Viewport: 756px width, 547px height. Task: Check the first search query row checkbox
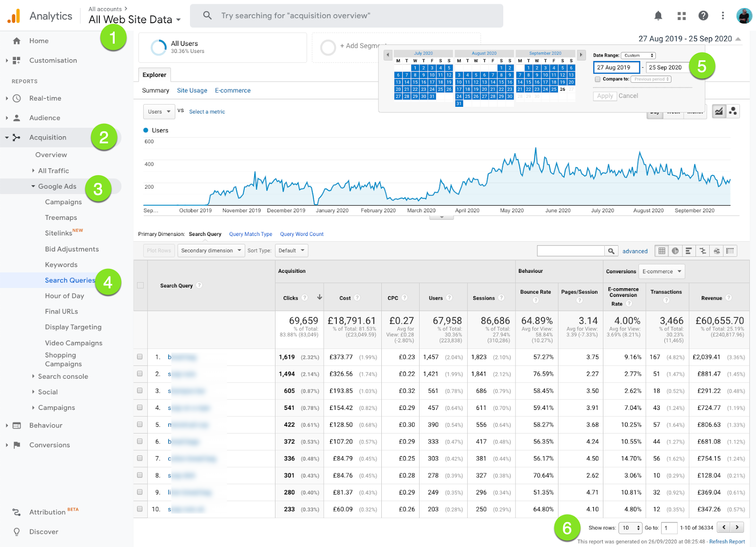(140, 357)
